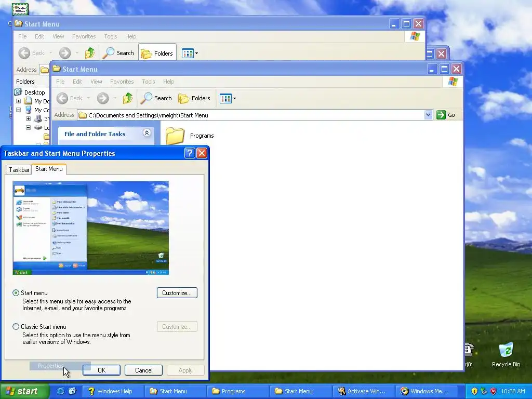Click Show Desktop Quick Launch icon
The height and width of the screenshot is (399, 532).
click(73, 391)
